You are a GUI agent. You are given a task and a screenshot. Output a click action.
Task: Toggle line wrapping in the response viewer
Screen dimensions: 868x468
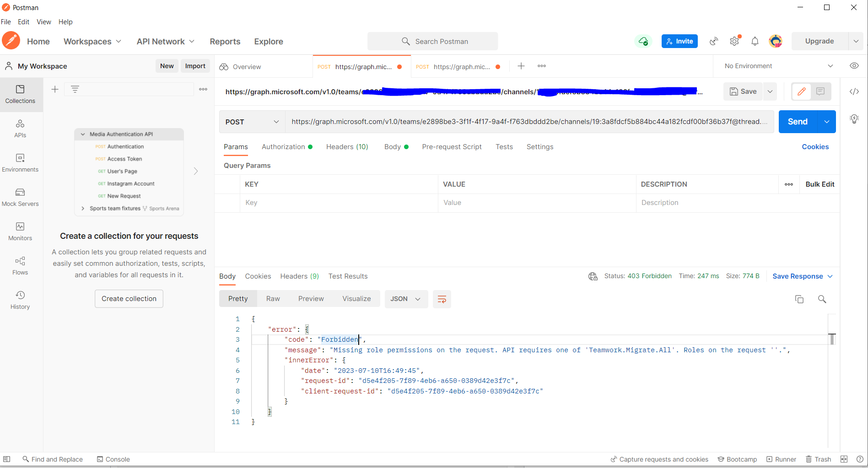pyautogui.click(x=442, y=299)
